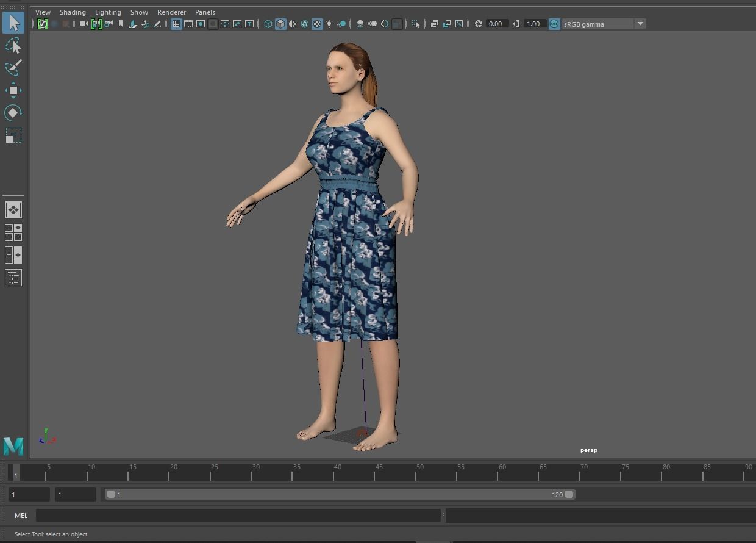Screen dimensions: 756x543
Task: Click the Gamma value field 1.00
Action: [535, 24]
